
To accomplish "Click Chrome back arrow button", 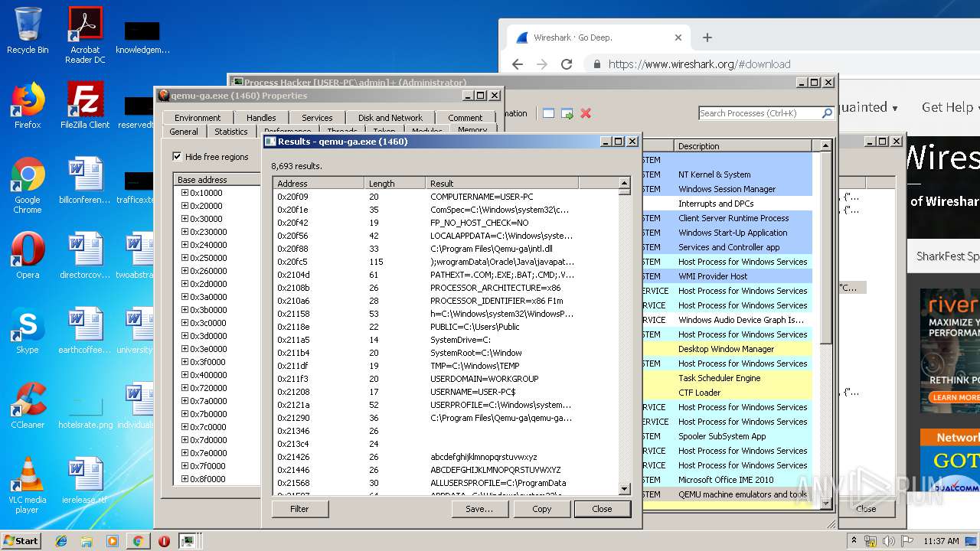I will click(518, 64).
